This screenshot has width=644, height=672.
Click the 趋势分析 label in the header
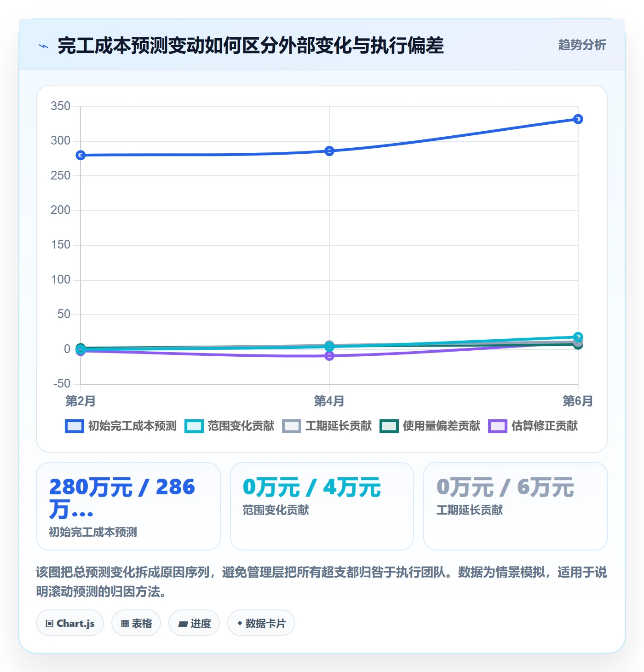[582, 45]
